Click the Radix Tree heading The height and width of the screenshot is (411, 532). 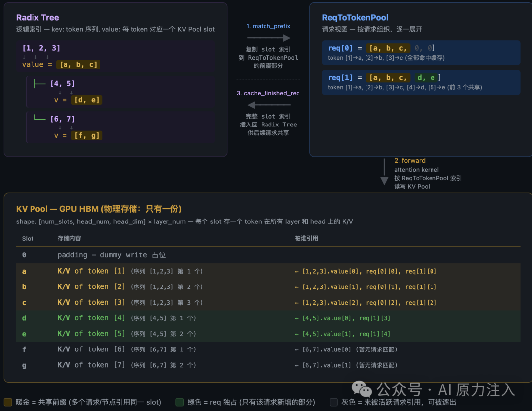(x=37, y=18)
